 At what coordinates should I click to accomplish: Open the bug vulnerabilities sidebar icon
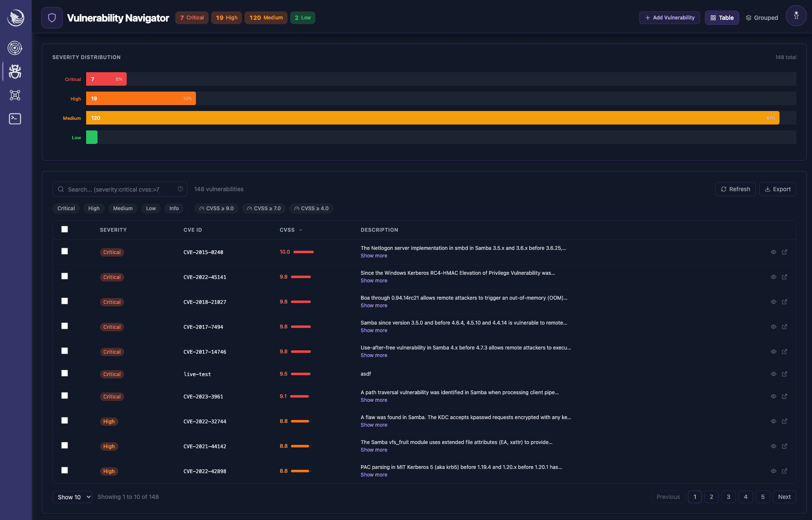(15, 71)
